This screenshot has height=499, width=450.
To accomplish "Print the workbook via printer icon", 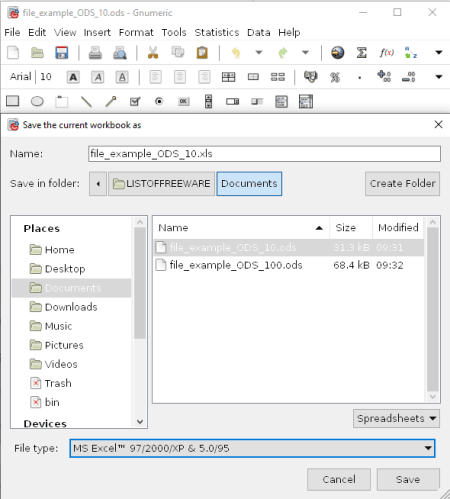I will [x=95, y=53].
